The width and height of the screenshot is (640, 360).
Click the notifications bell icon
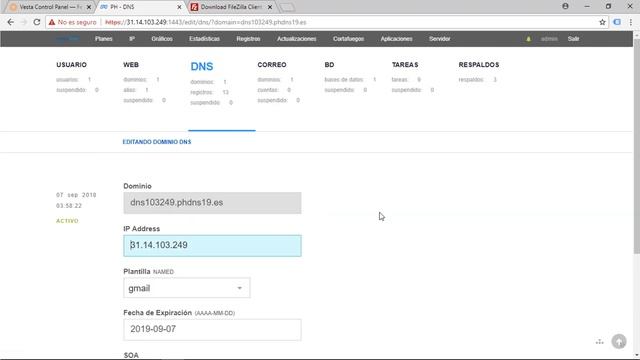(529, 39)
